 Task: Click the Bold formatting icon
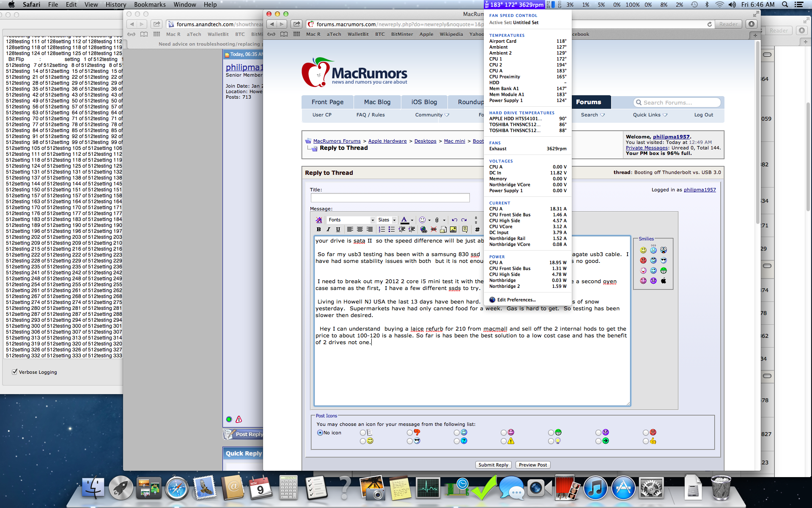pos(318,229)
